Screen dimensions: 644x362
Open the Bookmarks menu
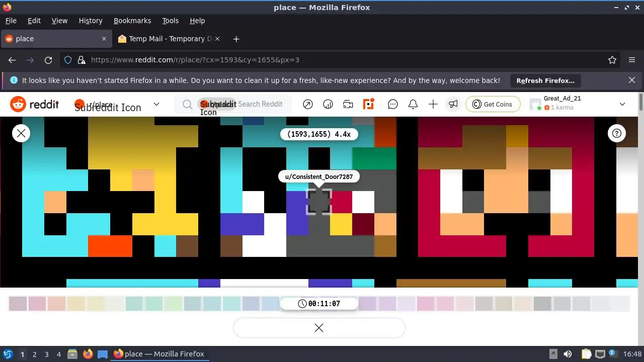pos(132,21)
